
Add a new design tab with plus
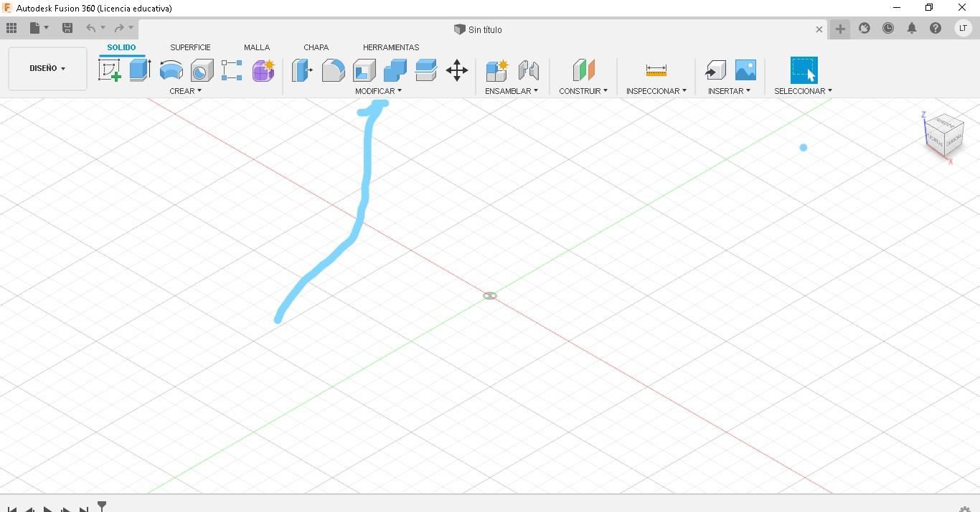pyautogui.click(x=840, y=29)
